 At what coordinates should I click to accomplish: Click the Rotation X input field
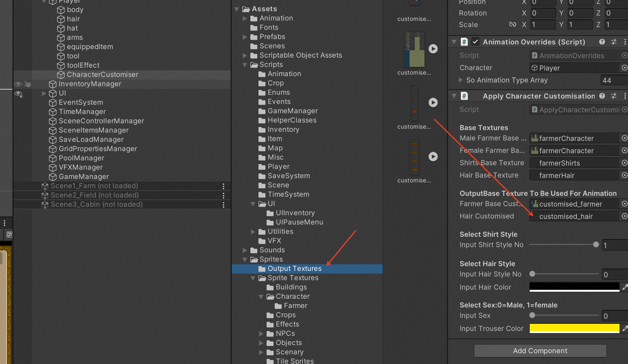543,13
